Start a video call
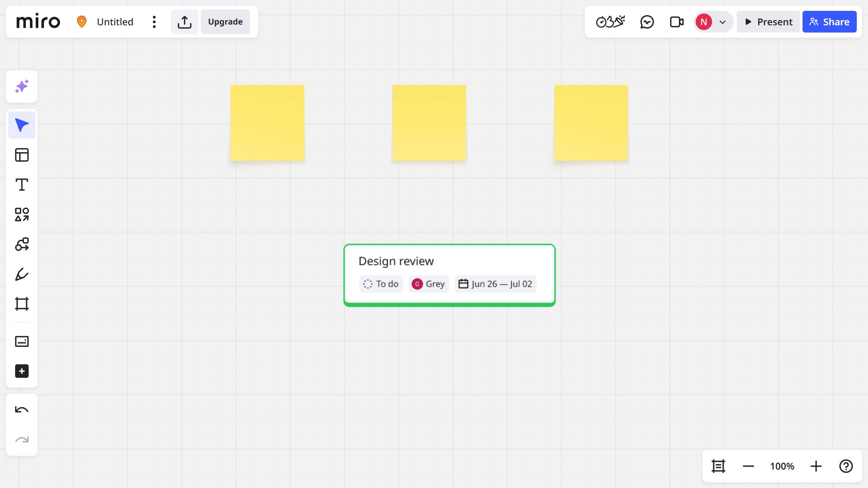Screen dimensions: 868x488 tap(676, 22)
